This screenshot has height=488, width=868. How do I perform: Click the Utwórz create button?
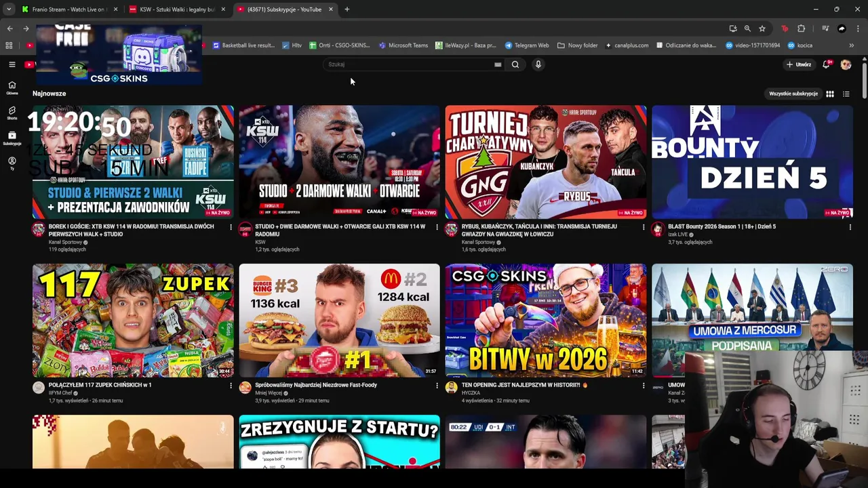pyautogui.click(x=799, y=64)
